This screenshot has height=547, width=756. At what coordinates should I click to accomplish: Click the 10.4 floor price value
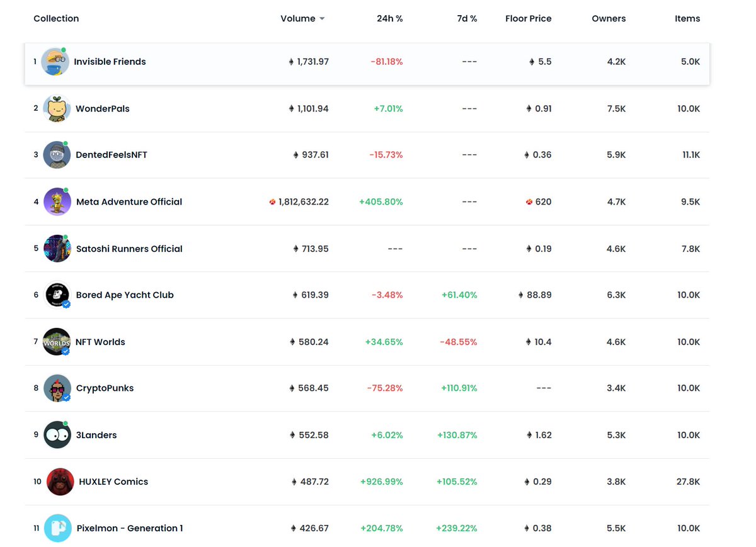[x=543, y=342]
